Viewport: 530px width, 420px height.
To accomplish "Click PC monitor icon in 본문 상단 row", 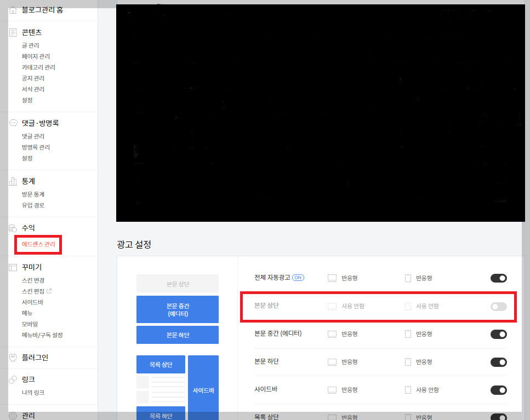I will 332,306.
